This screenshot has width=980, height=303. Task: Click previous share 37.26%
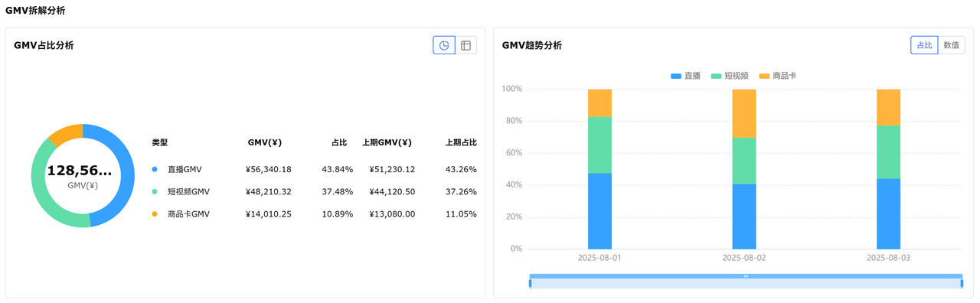(x=461, y=191)
